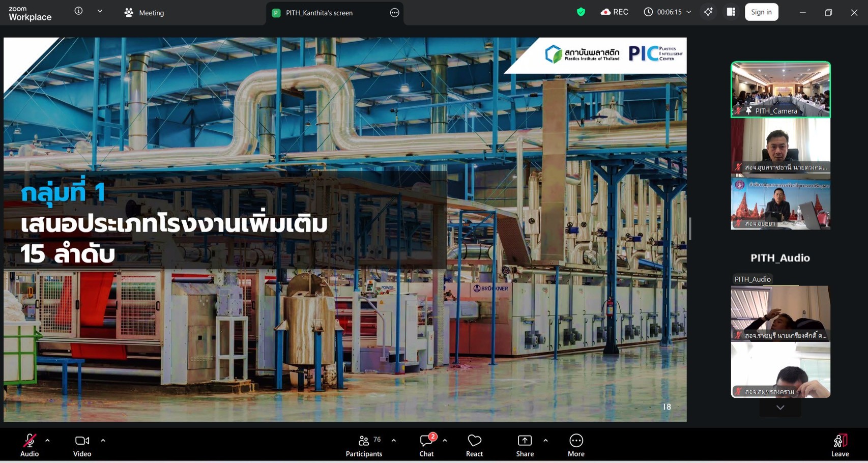Unmute the microphone with Audio button
The width and height of the screenshot is (868, 463).
[x=30, y=445]
